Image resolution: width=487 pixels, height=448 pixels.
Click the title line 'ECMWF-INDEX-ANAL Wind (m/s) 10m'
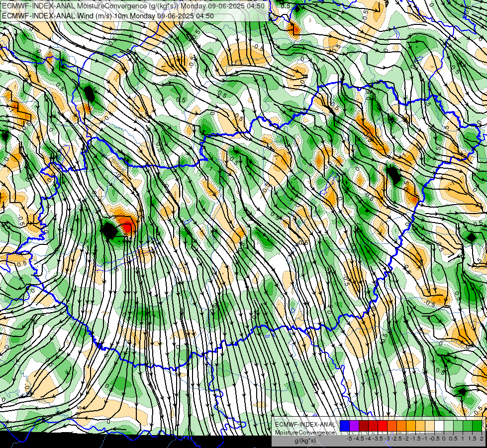coord(65,15)
